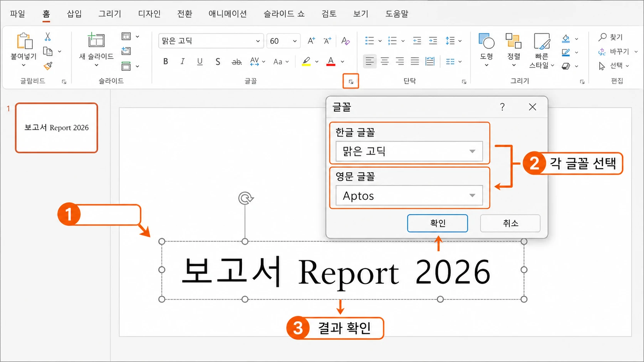Open the 애니메이션 tab
Screen dimensions: 644x362
228,14
